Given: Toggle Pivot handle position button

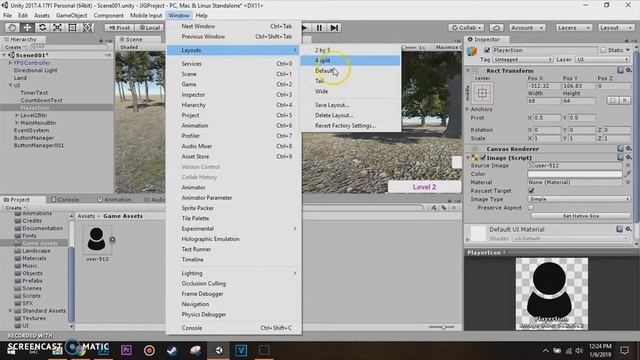Looking at the screenshot, I should (119, 28).
